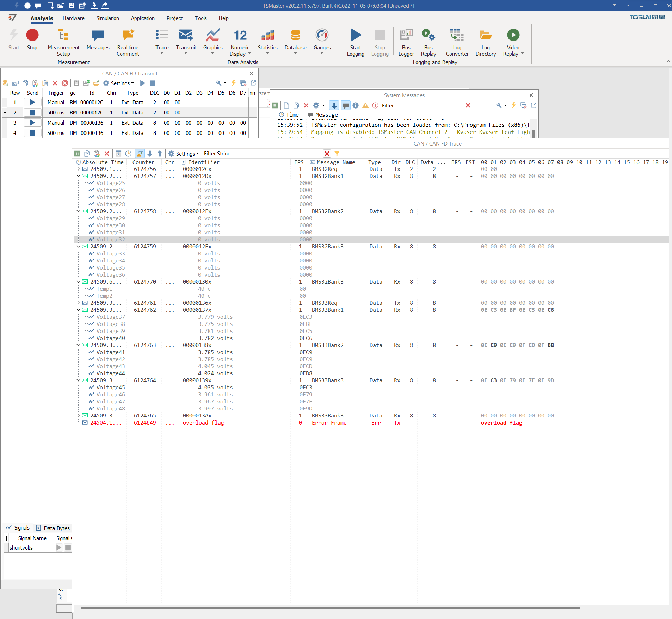Viewport: 672px width, 619px height.
Task: Click the Database ribbon icon
Action: click(295, 36)
